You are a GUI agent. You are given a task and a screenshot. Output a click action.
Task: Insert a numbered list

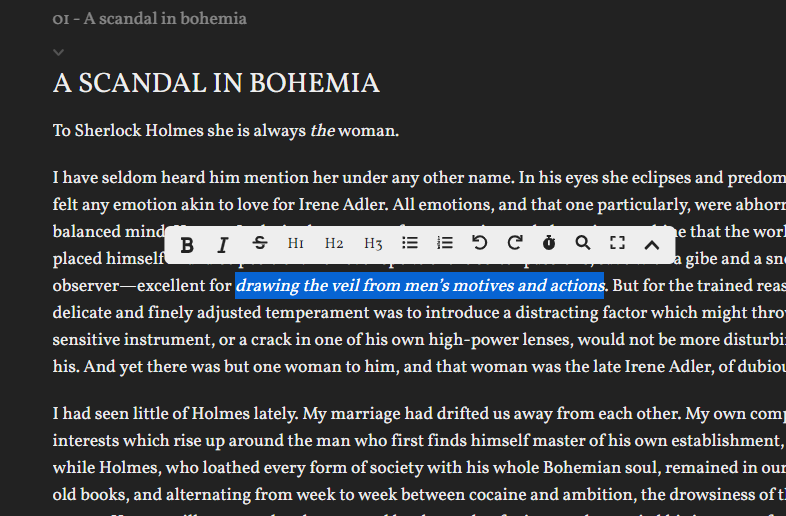pyautogui.click(x=445, y=243)
